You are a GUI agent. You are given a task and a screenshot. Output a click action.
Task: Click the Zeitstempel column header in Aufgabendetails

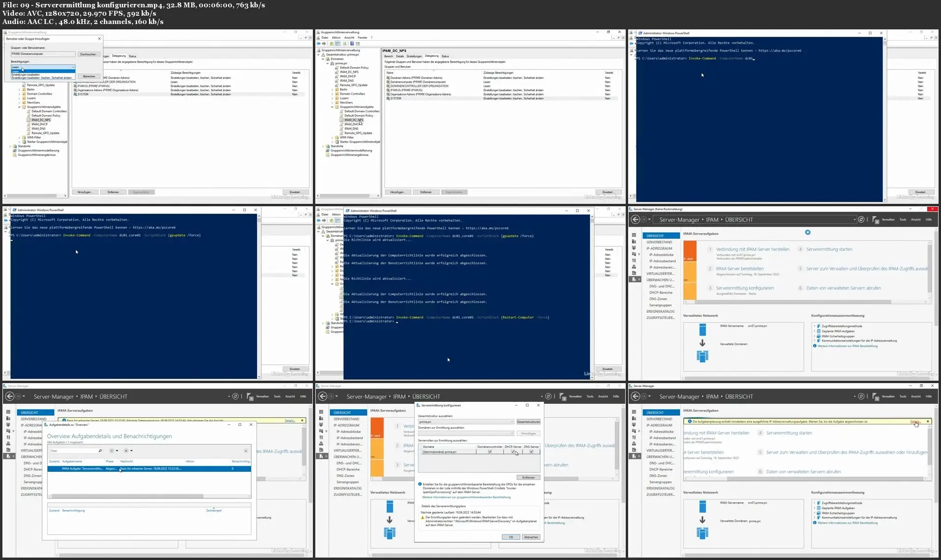[214, 511]
